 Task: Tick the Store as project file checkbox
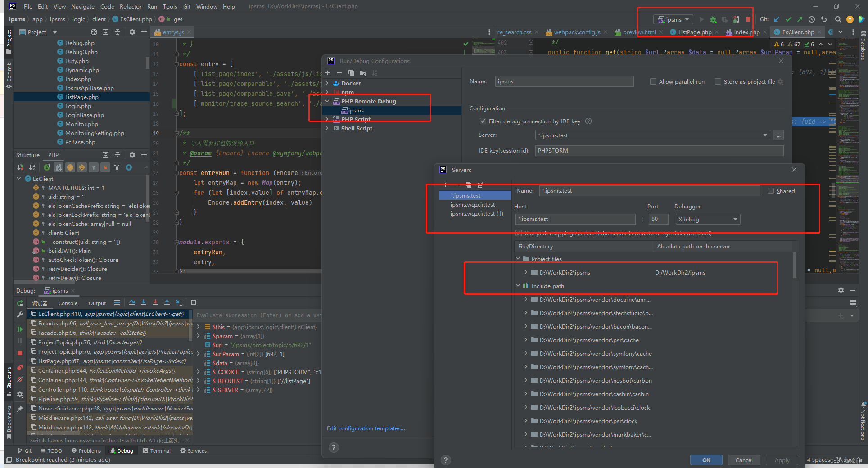718,81
